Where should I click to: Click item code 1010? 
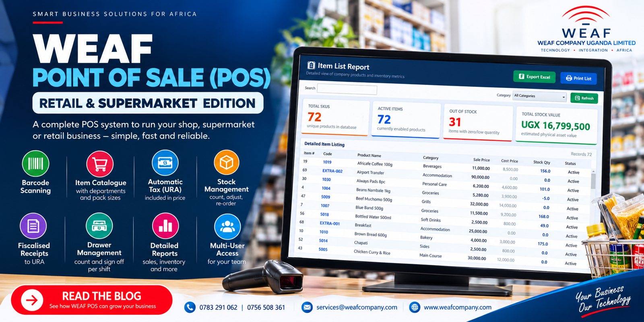pyautogui.click(x=324, y=232)
